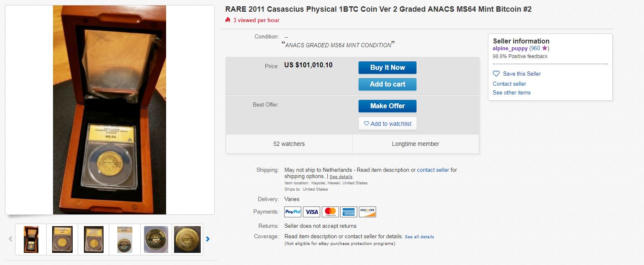Open See other items link
Screen dimensions: 644x265
click(511, 93)
